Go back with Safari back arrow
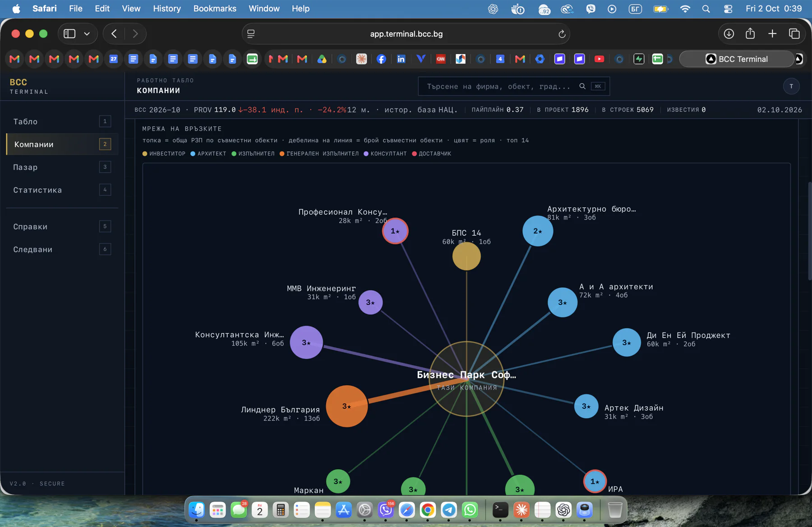This screenshot has height=527, width=812. 114,34
